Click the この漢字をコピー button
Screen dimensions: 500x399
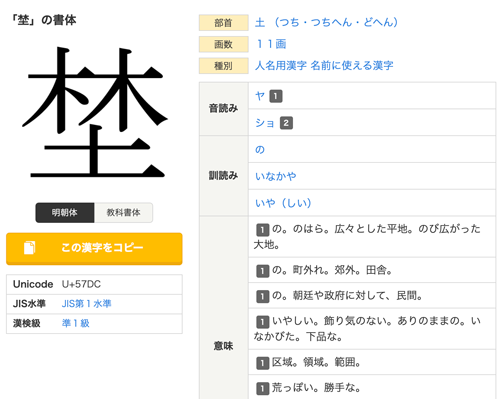click(x=94, y=248)
